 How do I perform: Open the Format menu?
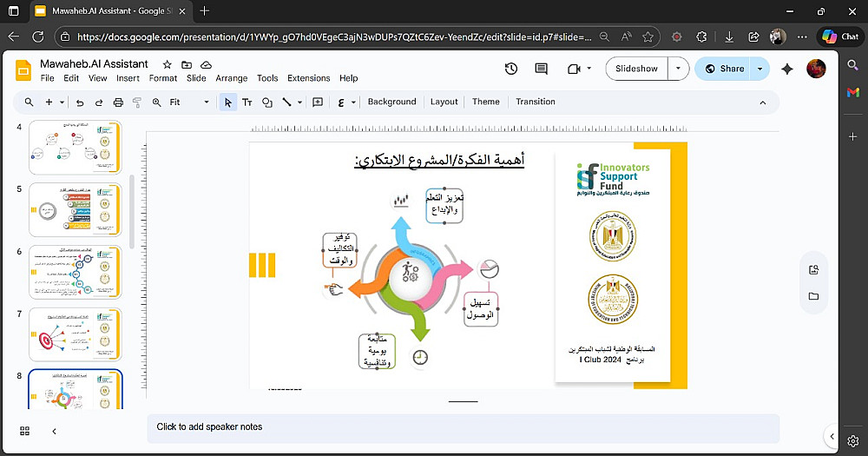[x=163, y=78]
